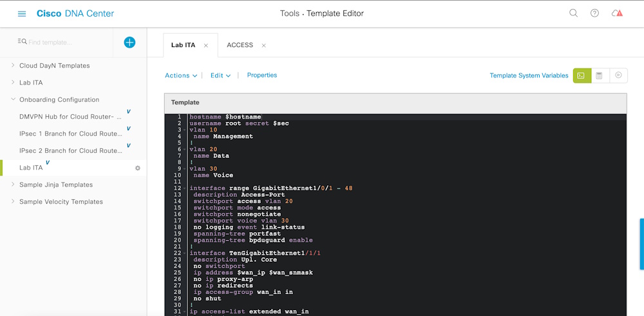Switch to the form editor view icon
Screen dimensions: 644x316
[x=599, y=75]
